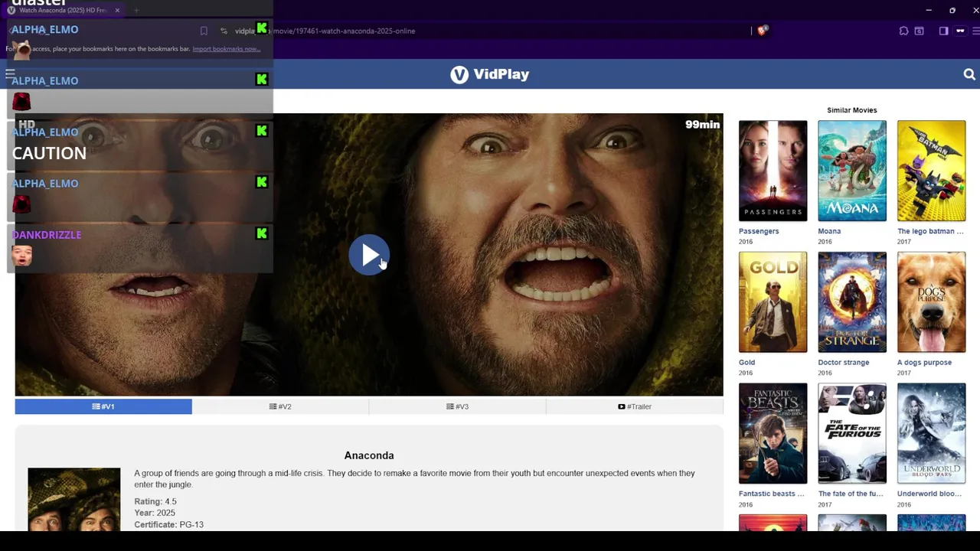Viewport: 980px width, 551px height.
Task: Open the Lego Batman movie poster
Action: click(x=931, y=171)
